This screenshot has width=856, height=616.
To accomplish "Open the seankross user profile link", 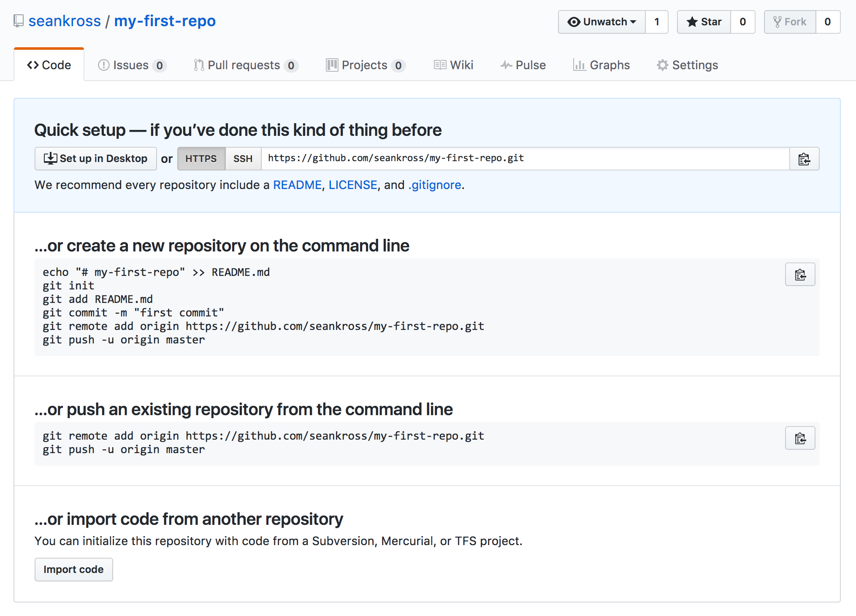I will (65, 21).
